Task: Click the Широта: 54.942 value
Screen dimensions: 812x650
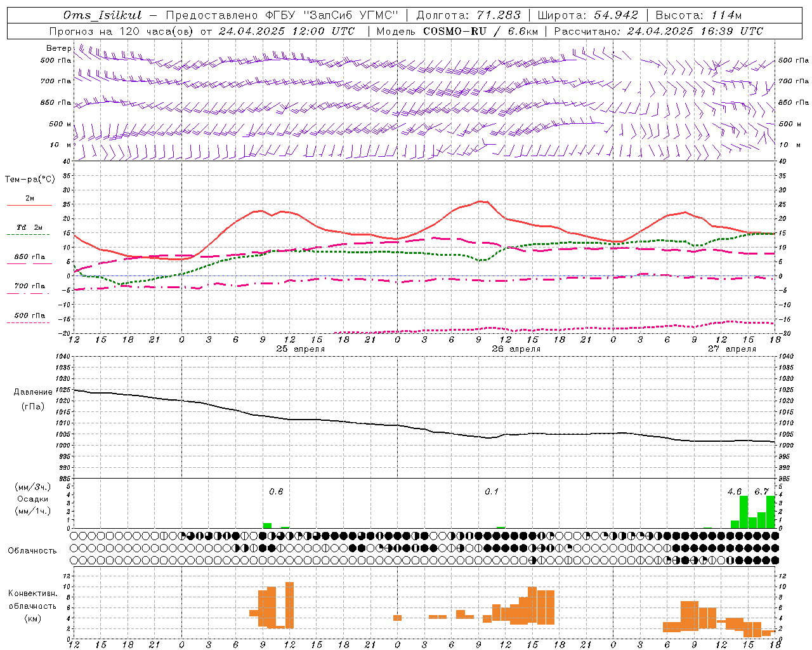Action: coord(587,15)
